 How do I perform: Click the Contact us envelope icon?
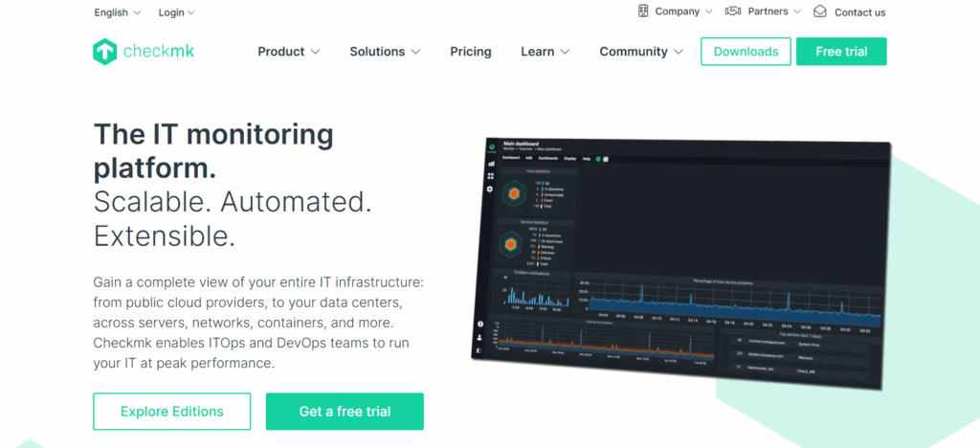click(820, 12)
